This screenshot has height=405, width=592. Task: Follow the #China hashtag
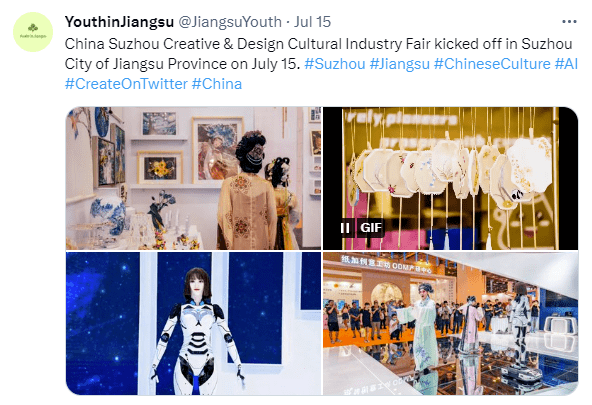pyautogui.click(x=217, y=84)
